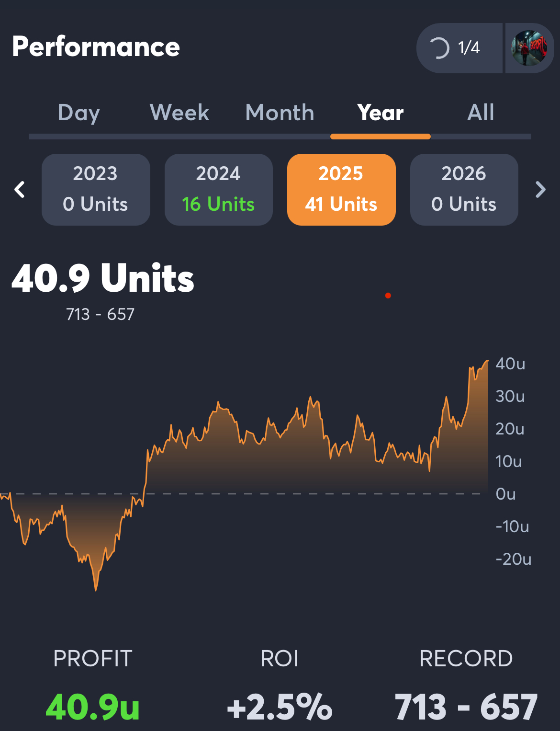The height and width of the screenshot is (731, 560).
Task: Show the All time tab
Action: (x=481, y=113)
